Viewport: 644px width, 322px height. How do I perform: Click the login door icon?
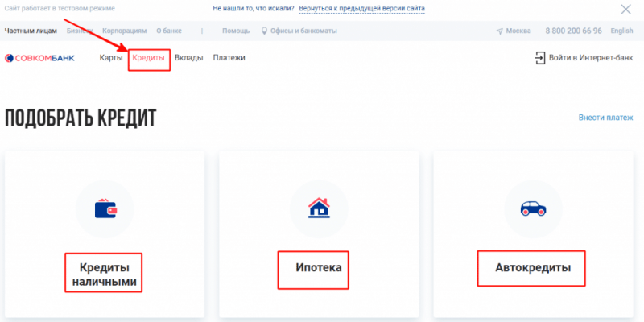coord(539,58)
